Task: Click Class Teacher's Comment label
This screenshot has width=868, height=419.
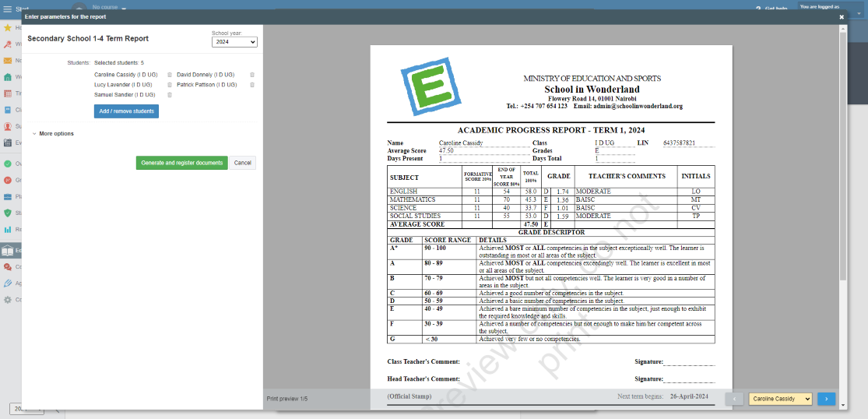Action: click(423, 361)
